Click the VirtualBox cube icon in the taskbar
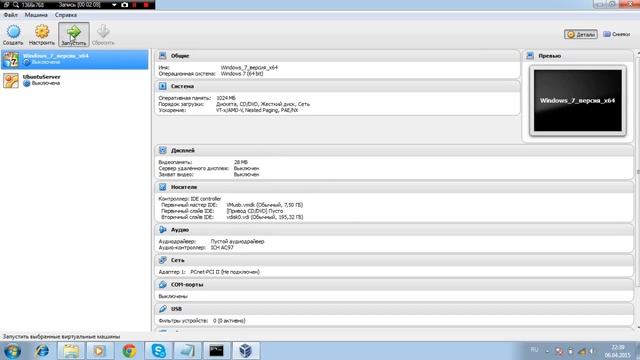Image resolution: width=640 pixels, height=360 pixels. [x=245, y=351]
